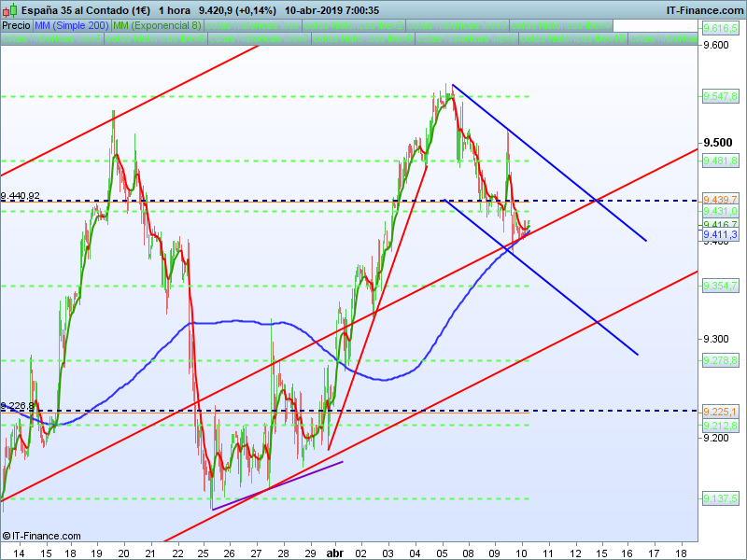Click the cotas historicas ibex10 label
The width and height of the screenshot is (747, 560).
point(573,38)
